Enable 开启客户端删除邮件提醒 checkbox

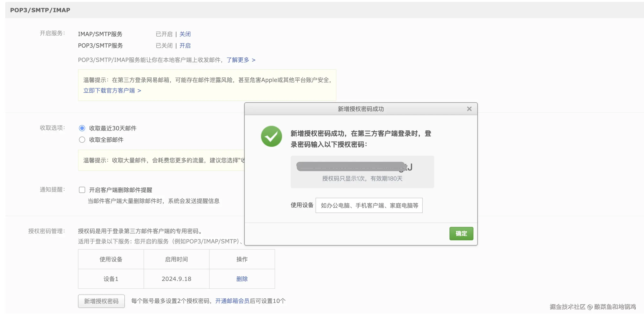(82, 190)
